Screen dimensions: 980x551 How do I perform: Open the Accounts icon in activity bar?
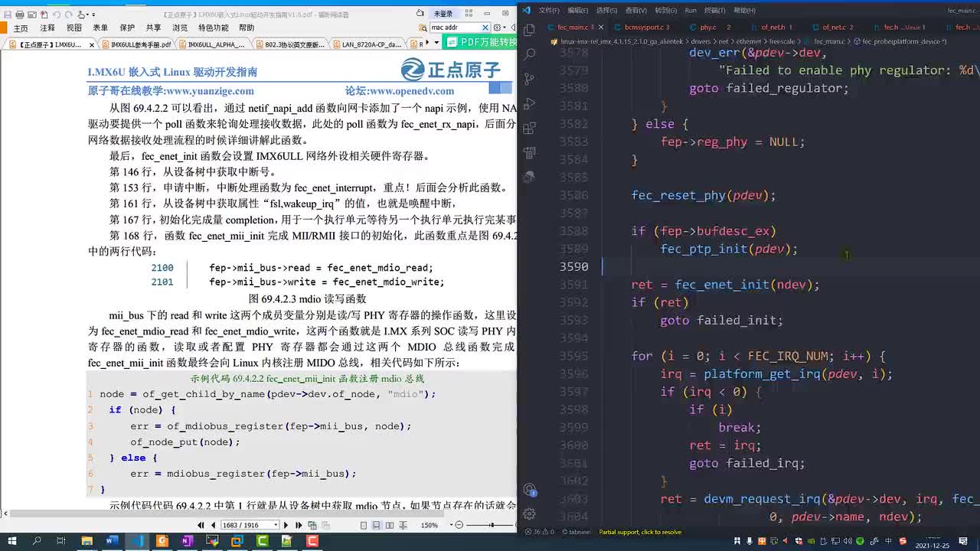[x=529, y=490]
